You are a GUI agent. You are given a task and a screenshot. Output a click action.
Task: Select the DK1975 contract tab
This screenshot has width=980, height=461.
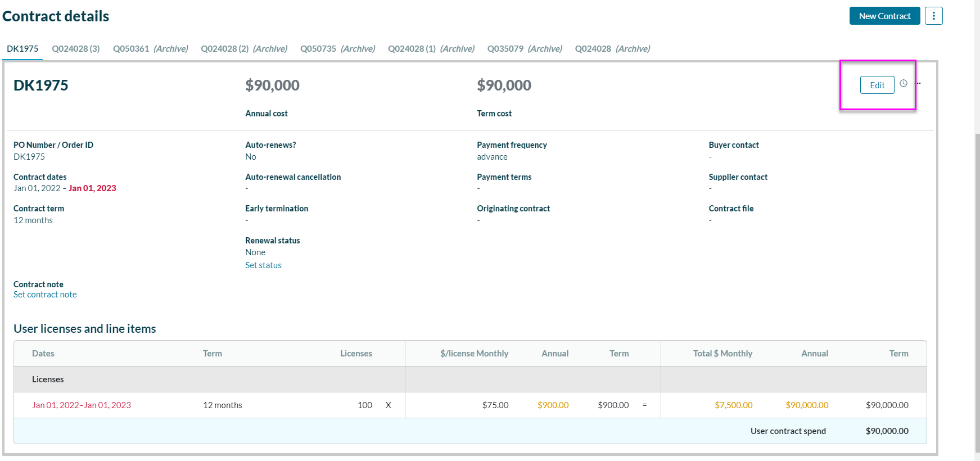tap(22, 49)
